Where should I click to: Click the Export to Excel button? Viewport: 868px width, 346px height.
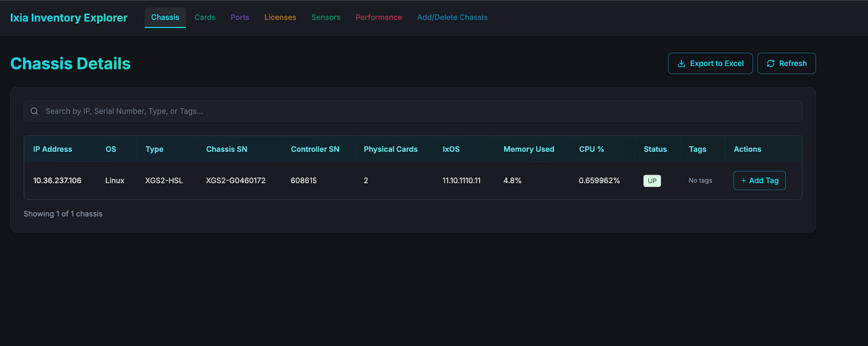coord(710,64)
